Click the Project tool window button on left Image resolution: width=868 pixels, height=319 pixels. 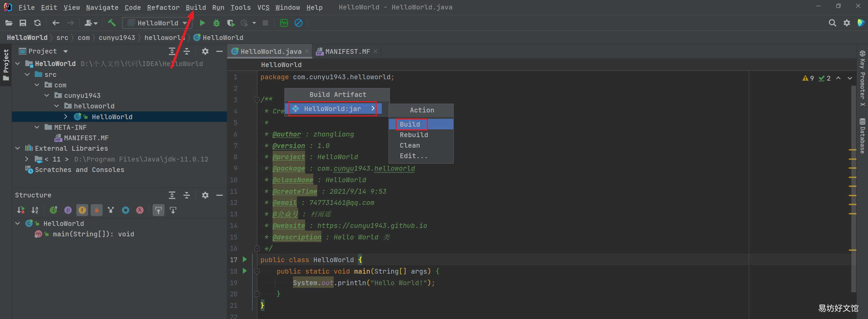click(6, 65)
